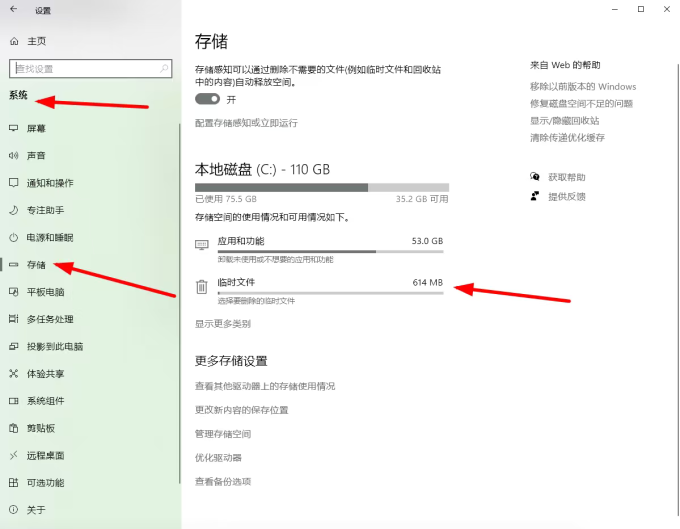Open 声音 settings page
This screenshot has height=529, width=680.
(36, 155)
